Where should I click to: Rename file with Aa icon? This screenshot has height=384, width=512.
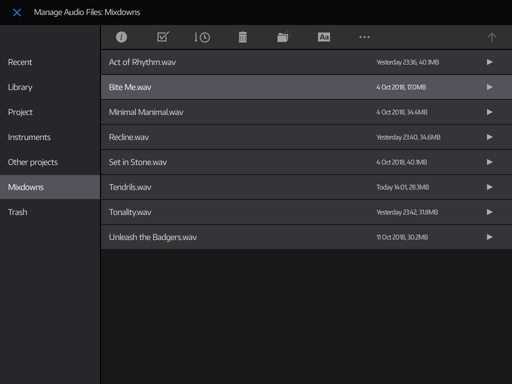(x=324, y=37)
